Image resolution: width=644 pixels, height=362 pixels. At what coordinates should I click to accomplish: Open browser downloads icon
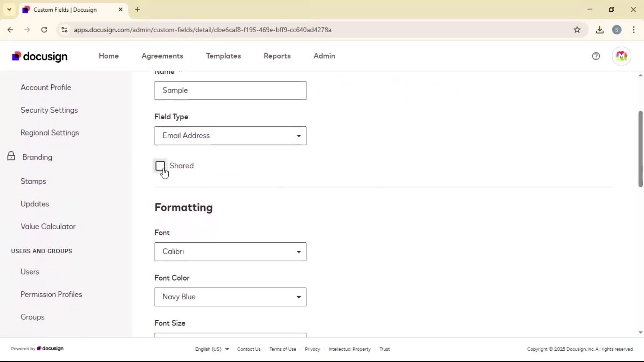pos(600,30)
